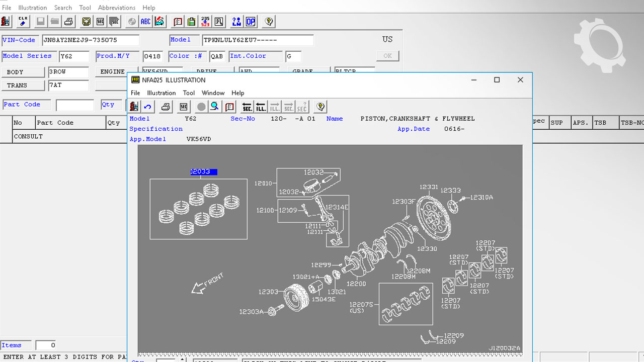Click the 235/523 number conversion icon
This screenshot has height=362, width=644.
tap(205, 22)
